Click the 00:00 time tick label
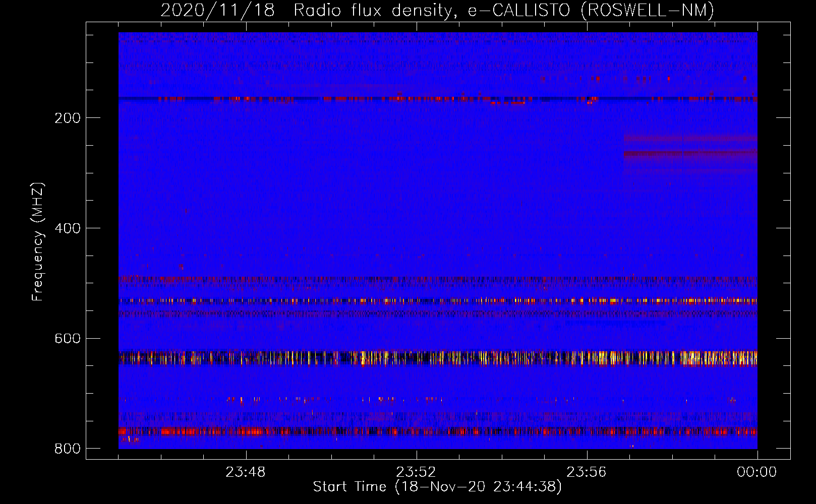 (757, 472)
